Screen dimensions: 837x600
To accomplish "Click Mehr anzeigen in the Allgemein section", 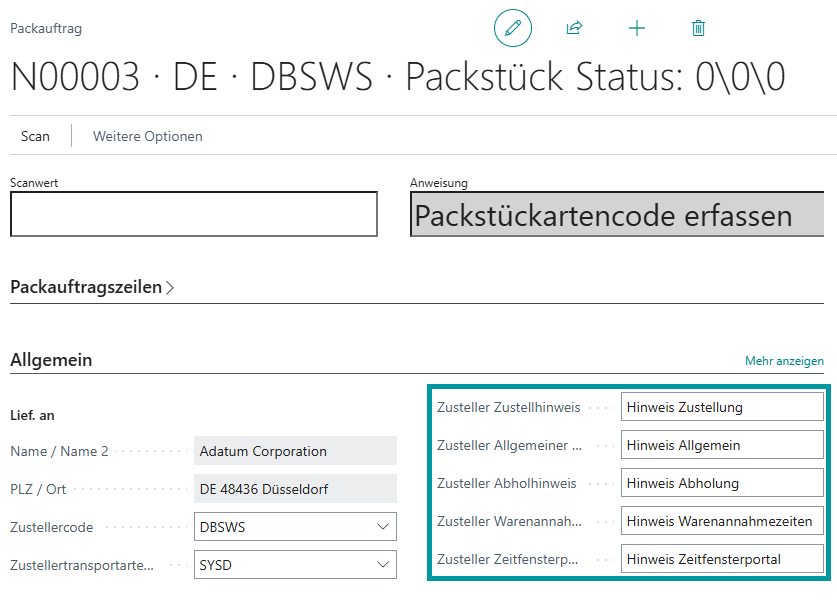I will click(x=783, y=359).
